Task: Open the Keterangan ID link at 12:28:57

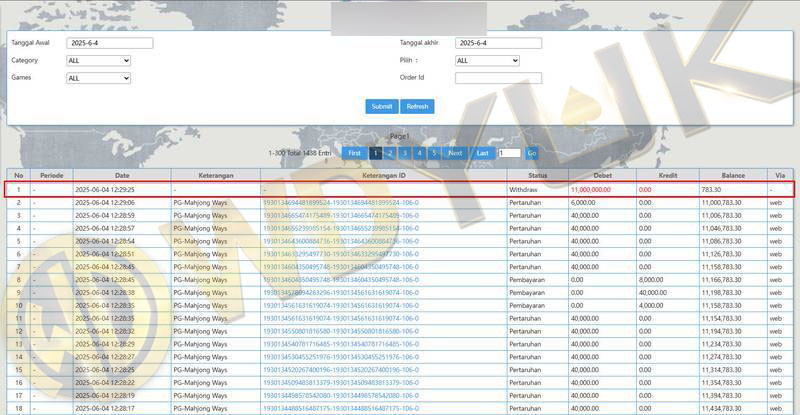Action: click(x=341, y=228)
